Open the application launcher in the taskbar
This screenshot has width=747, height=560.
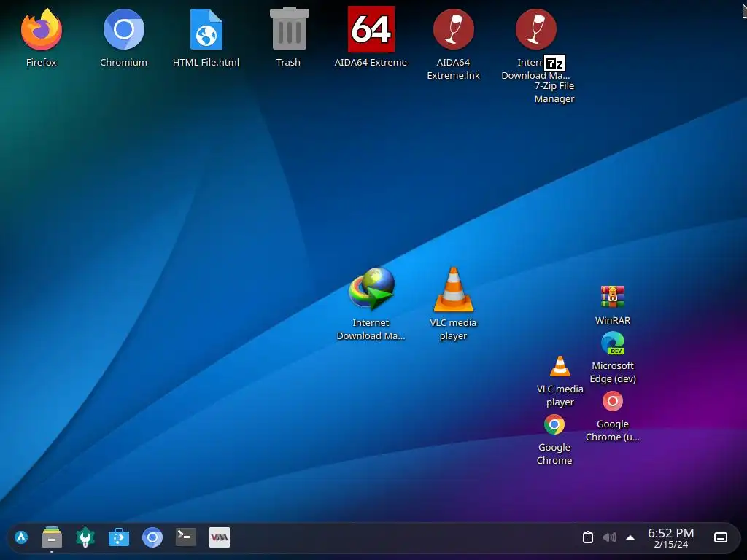pyautogui.click(x=21, y=537)
